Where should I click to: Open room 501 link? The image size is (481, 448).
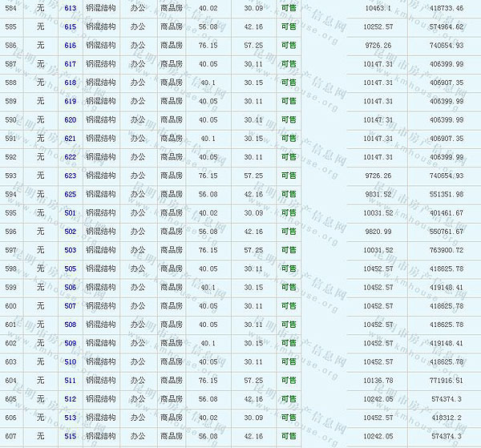pyautogui.click(x=70, y=213)
